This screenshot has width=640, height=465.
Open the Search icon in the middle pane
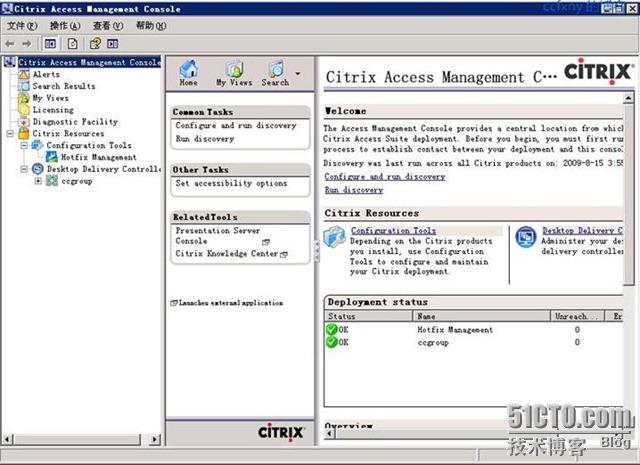[276, 73]
